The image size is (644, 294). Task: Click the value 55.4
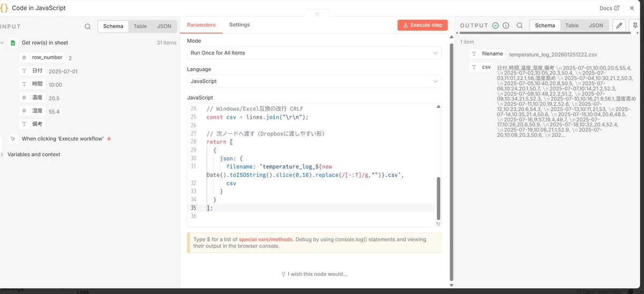tap(54, 112)
